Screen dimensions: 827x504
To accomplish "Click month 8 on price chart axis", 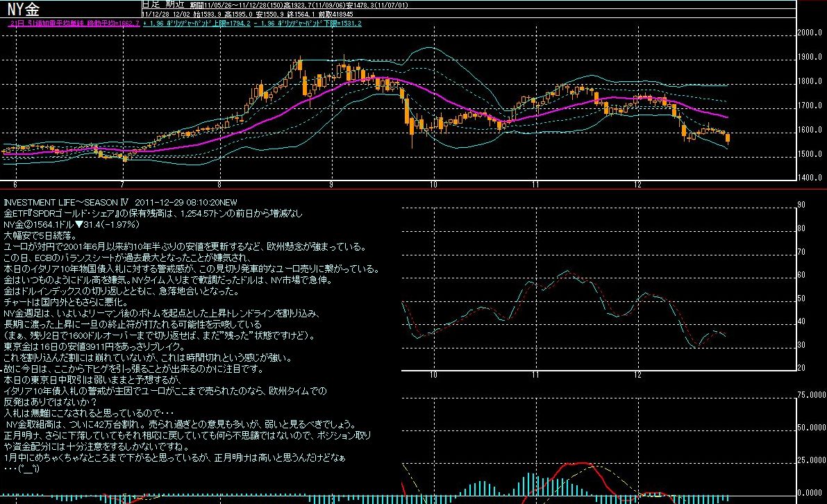I will tap(219, 185).
